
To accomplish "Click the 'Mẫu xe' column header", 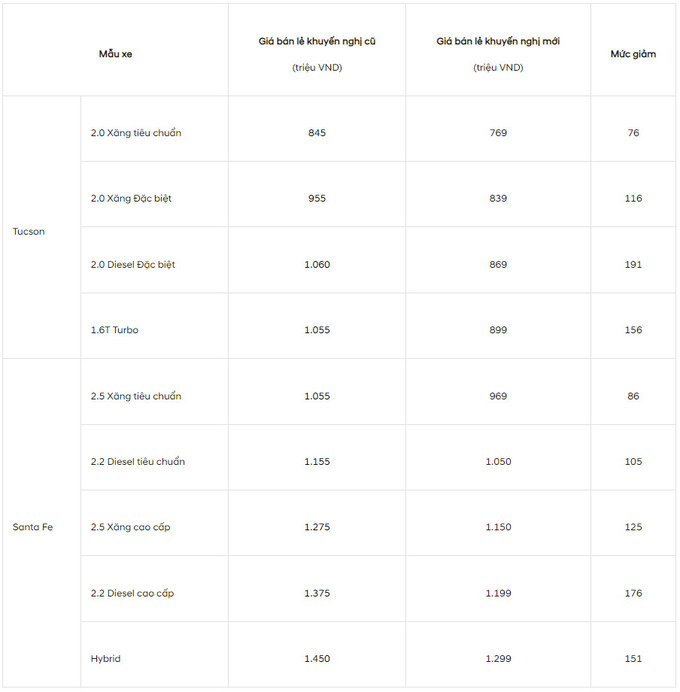I will [115, 54].
